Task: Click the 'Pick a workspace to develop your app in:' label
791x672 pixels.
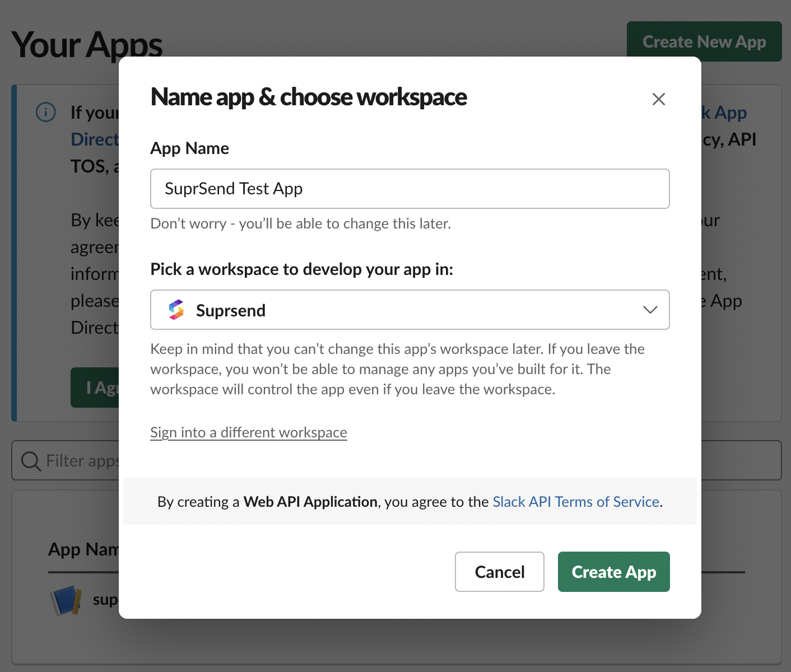Action: point(302,269)
